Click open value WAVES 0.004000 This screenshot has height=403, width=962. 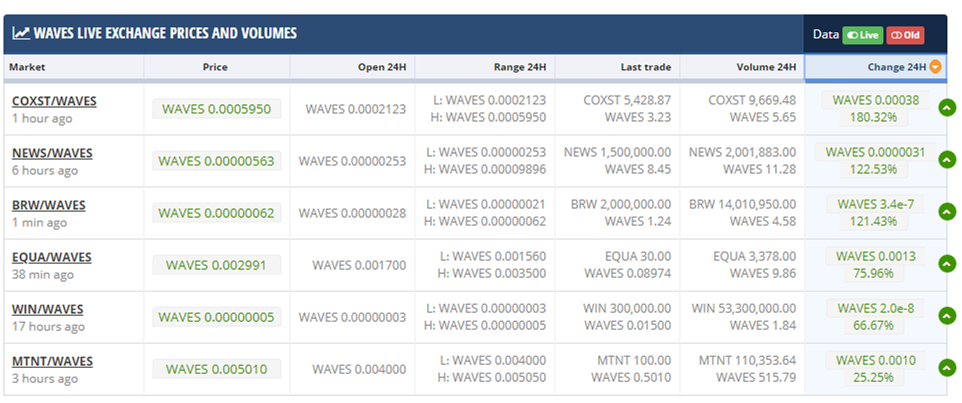(x=360, y=369)
